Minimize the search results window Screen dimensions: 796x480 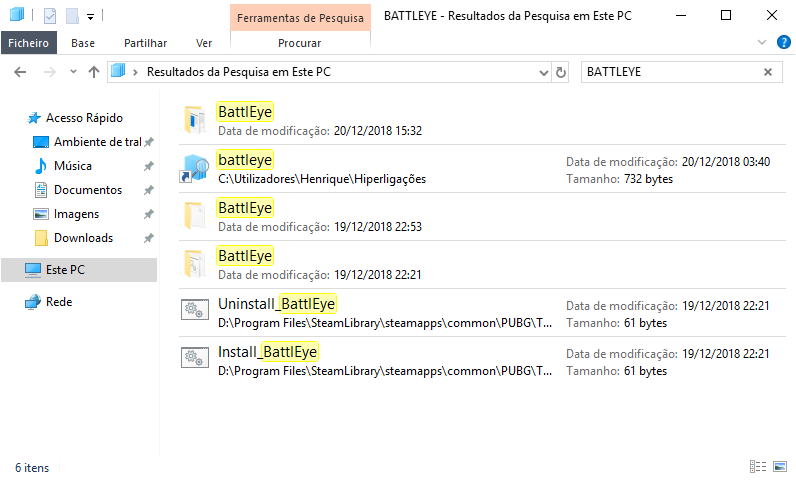click(681, 15)
